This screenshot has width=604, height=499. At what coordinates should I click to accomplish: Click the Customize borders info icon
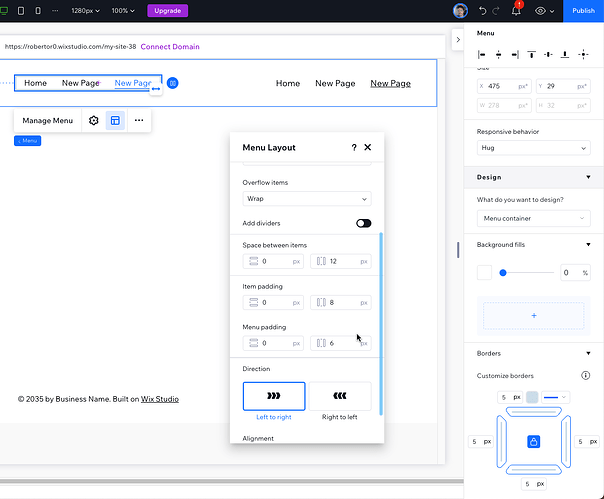click(585, 376)
